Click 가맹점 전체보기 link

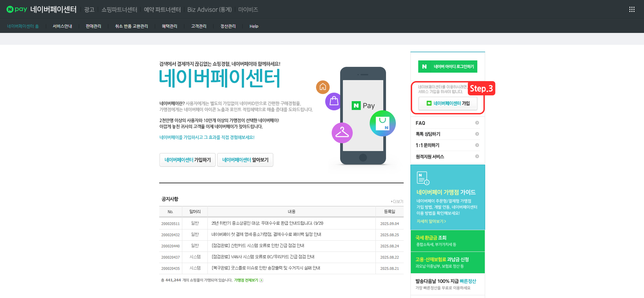click(x=246, y=280)
